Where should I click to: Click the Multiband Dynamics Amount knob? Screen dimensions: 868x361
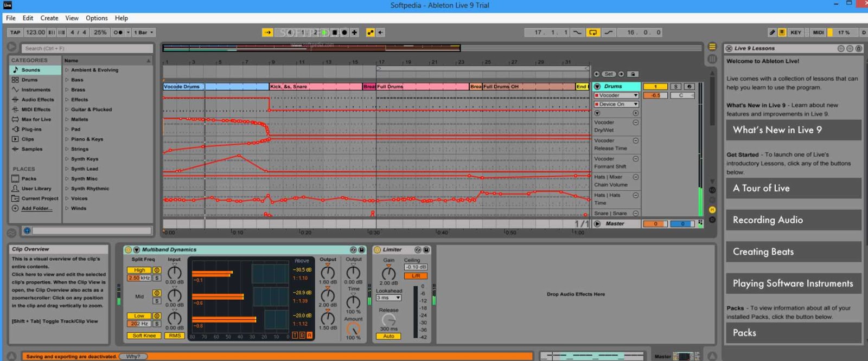coord(353,329)
